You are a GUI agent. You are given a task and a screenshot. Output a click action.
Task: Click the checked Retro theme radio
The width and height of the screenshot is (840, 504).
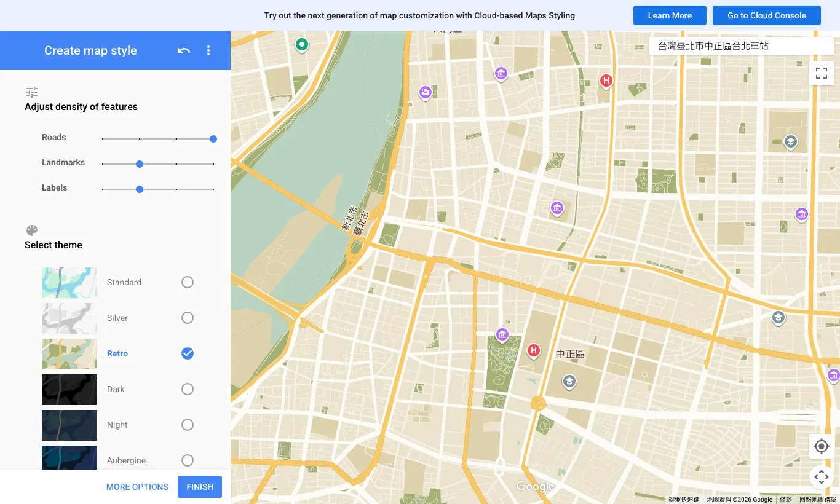click(x=188, y=353)
